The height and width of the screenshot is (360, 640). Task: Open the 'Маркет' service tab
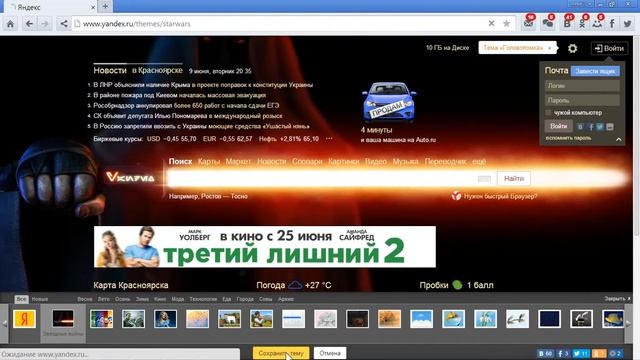238,162
